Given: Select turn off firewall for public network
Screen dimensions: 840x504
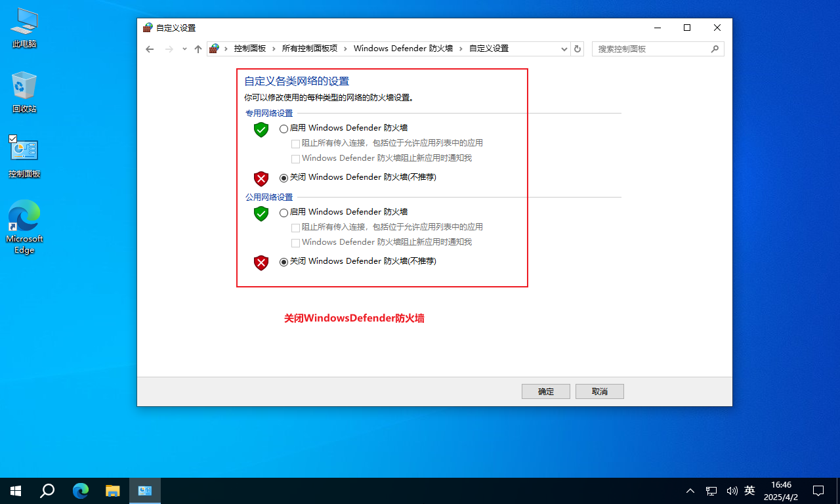Looking at the screenshot, I should pos(283,261).
